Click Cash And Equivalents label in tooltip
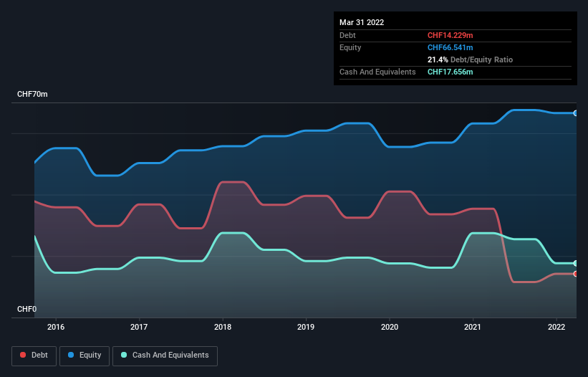The width and height of the screenshot is (588, 377). [377, 72]
